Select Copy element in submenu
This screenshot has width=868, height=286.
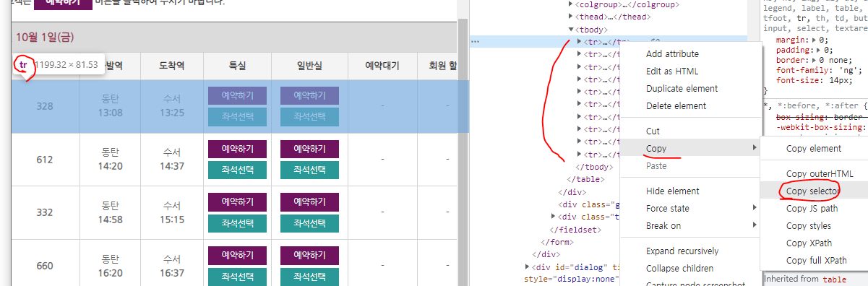814,149
